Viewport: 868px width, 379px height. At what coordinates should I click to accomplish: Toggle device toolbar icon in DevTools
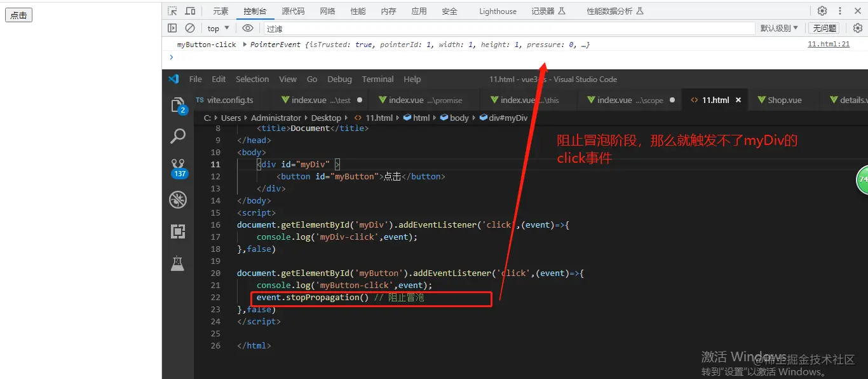pyautogui.click(x=190, y=11)
